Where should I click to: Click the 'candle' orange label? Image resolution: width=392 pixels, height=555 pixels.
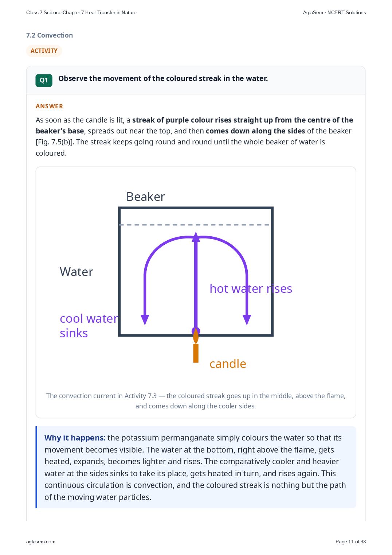click(x=228, y=364)
